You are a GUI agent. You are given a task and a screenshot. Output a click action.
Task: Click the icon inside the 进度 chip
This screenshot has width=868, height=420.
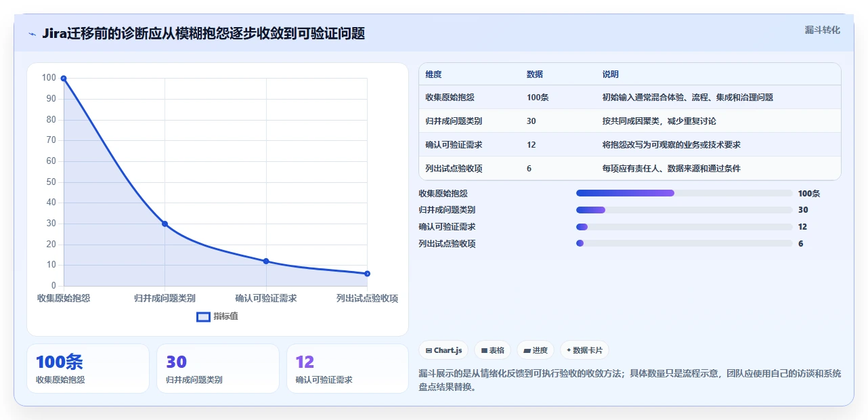527,350
